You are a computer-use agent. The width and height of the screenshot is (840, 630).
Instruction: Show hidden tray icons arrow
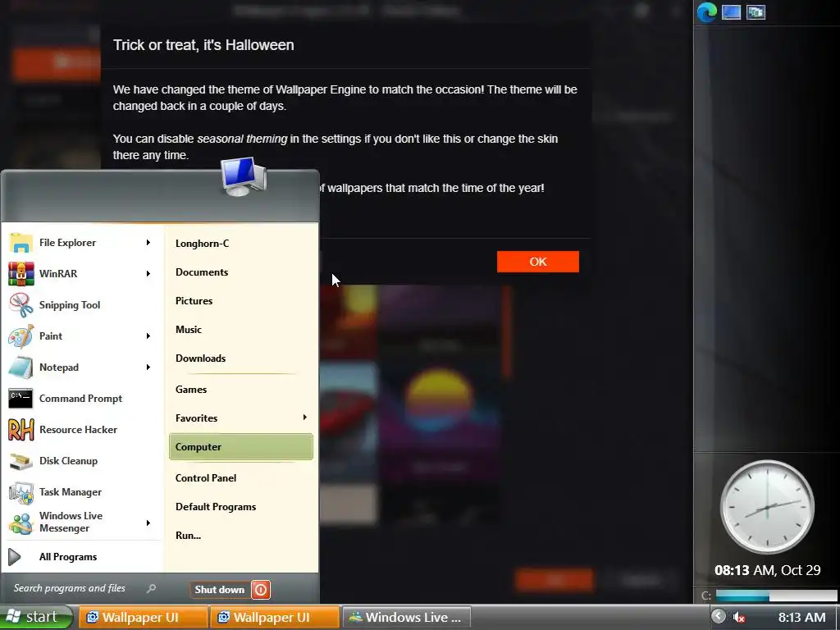coord(719,617)
